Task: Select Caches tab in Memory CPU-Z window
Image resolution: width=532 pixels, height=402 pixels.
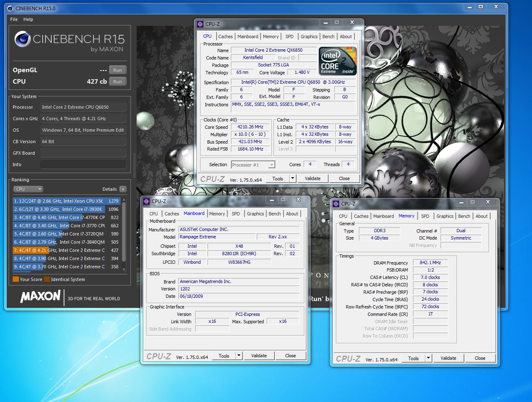Action: pyautogui.click(x=361, y=216)
